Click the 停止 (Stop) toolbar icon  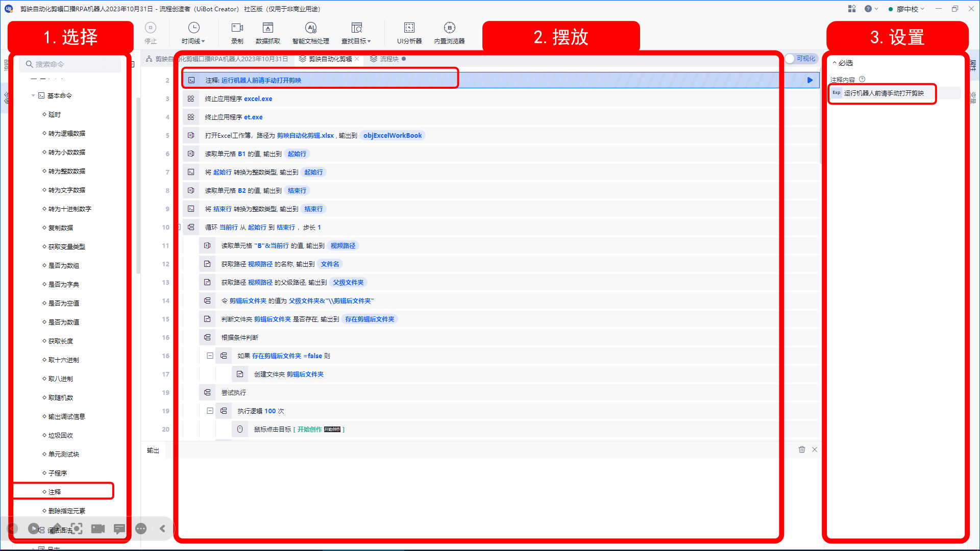(151, 28)
